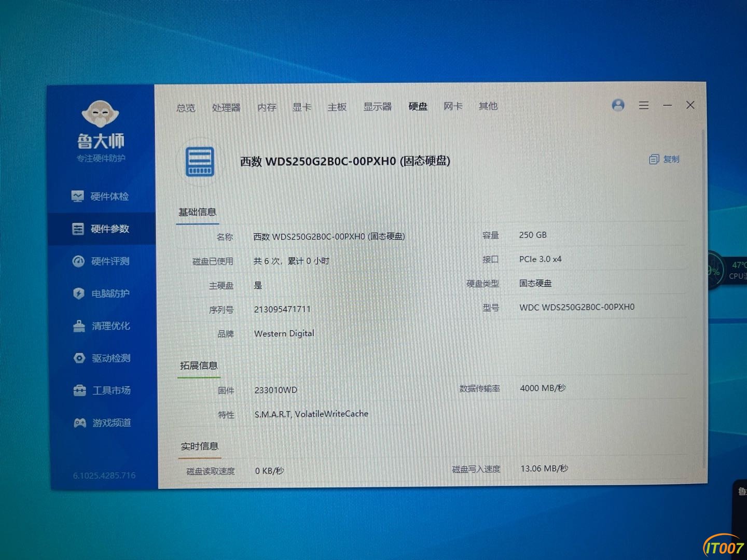Click the write speed 13.06 MB/秒
Image resolution: width=747 pixels, height=560 pixels.
click(544, 468)
